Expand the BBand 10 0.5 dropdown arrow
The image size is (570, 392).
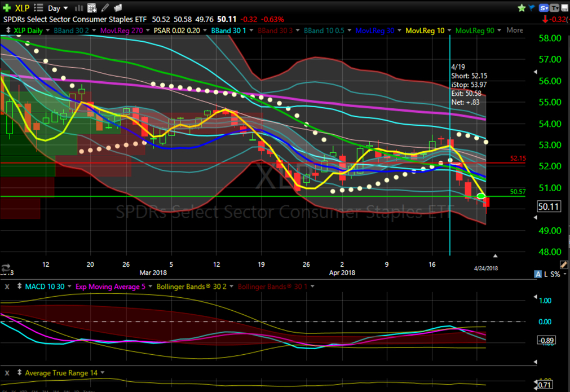point(350,30)
